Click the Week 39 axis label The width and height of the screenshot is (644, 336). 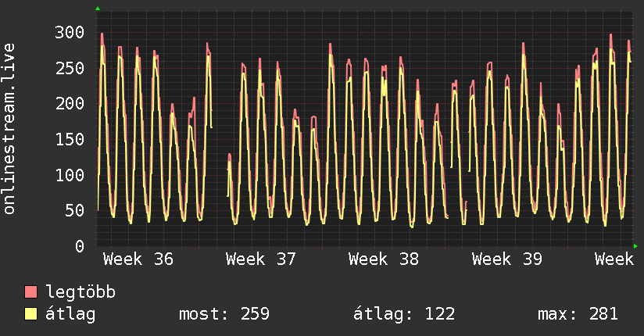(506, 259)
